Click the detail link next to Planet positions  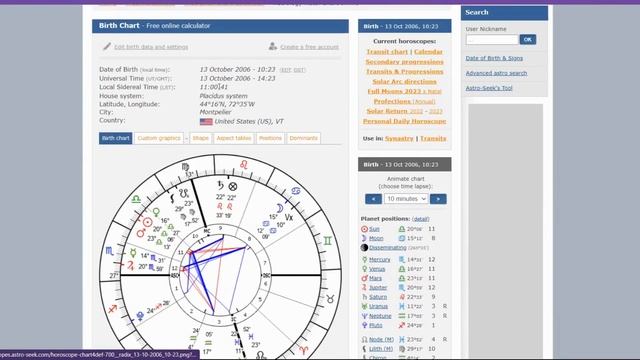(420, 219)
